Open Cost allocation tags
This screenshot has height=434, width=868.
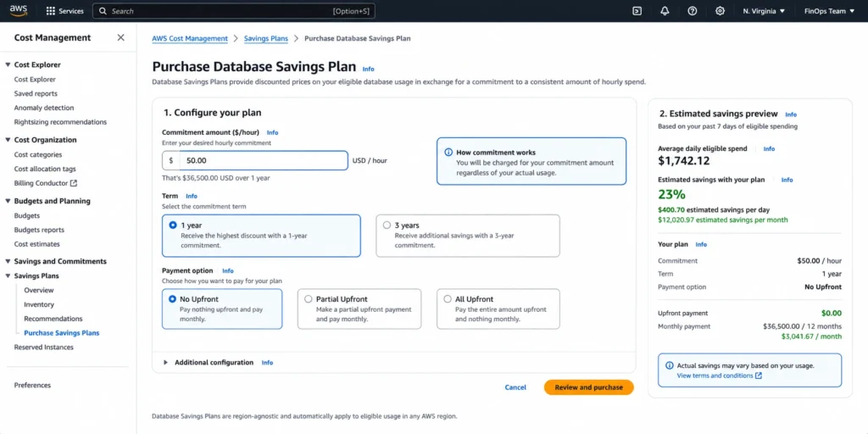coord(45,169)
